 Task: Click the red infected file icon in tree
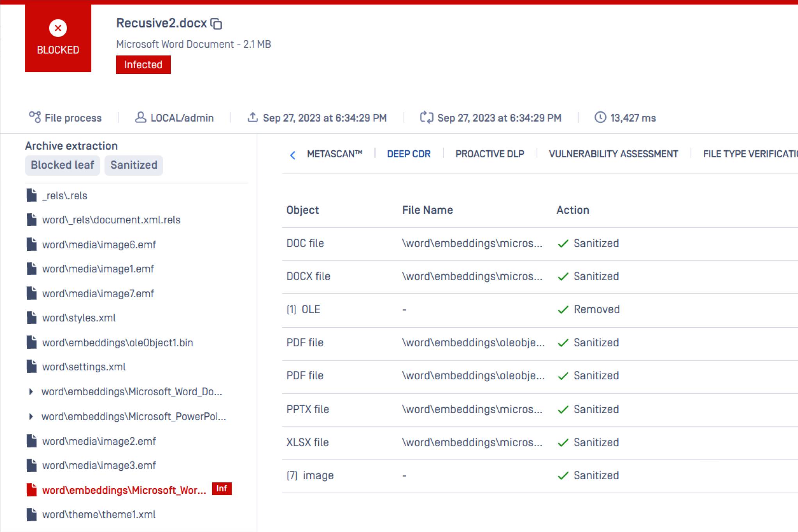[x=32, y=490]
